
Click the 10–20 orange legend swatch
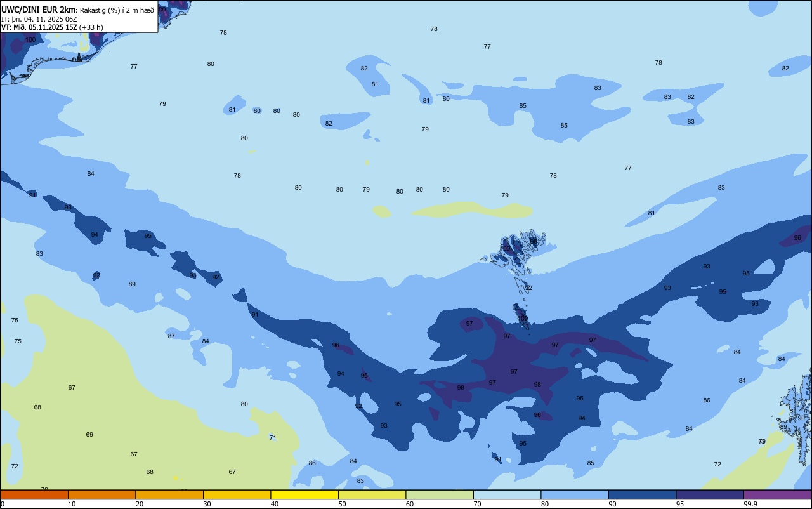101,494
